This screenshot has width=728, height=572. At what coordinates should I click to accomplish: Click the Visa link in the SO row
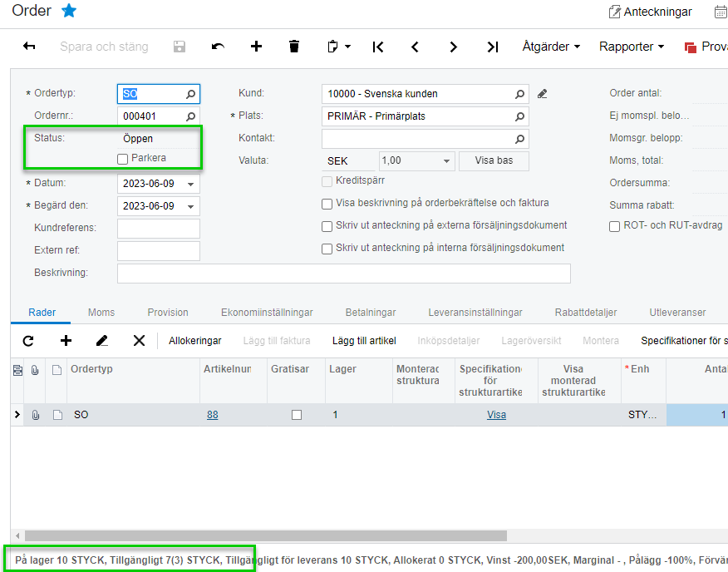pos(496,415)
